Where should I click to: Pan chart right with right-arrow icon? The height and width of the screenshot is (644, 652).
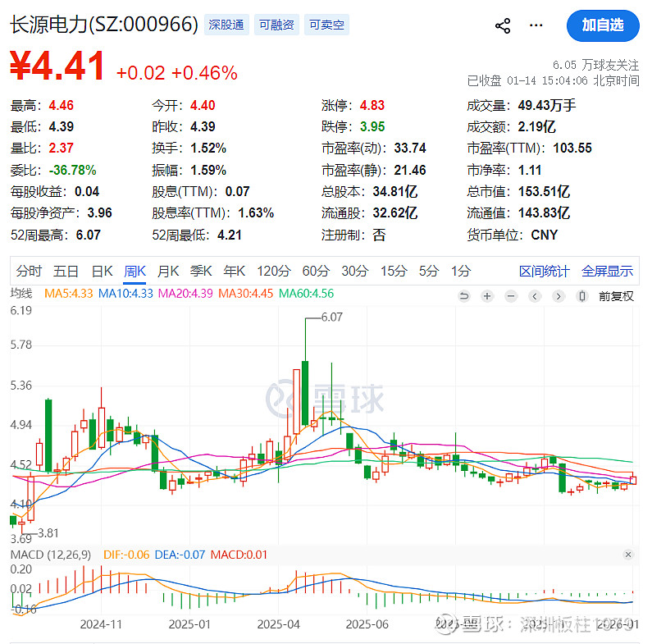pos(559,296)
